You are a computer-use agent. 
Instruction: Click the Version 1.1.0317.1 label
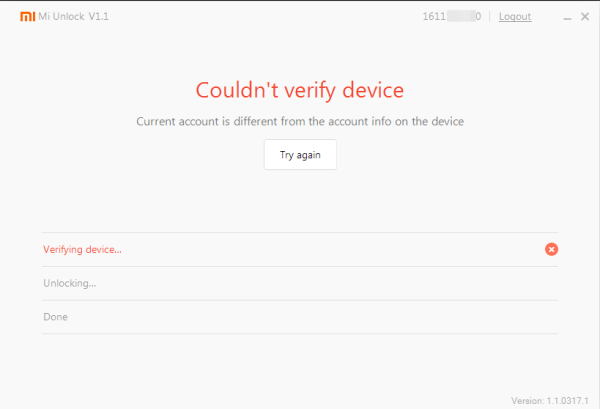pos(550,401)
